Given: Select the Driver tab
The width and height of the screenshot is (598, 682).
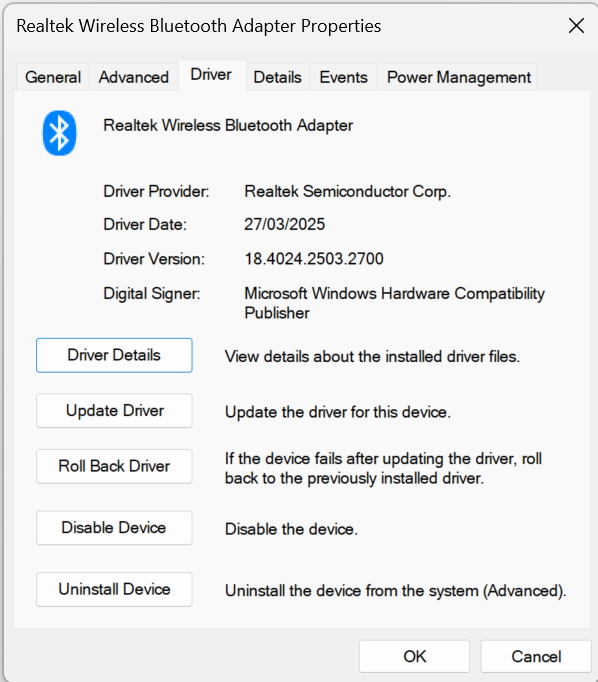Looking at the screenshot, I should 211,75.
